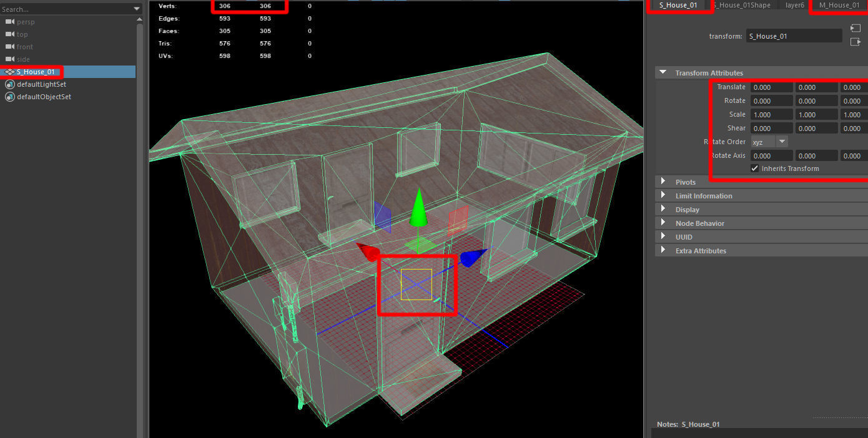Switch to the S_House_01Shape tab
Image resolution: width=868 pixels, height=438 pixels.
click(x=742, y=5)
